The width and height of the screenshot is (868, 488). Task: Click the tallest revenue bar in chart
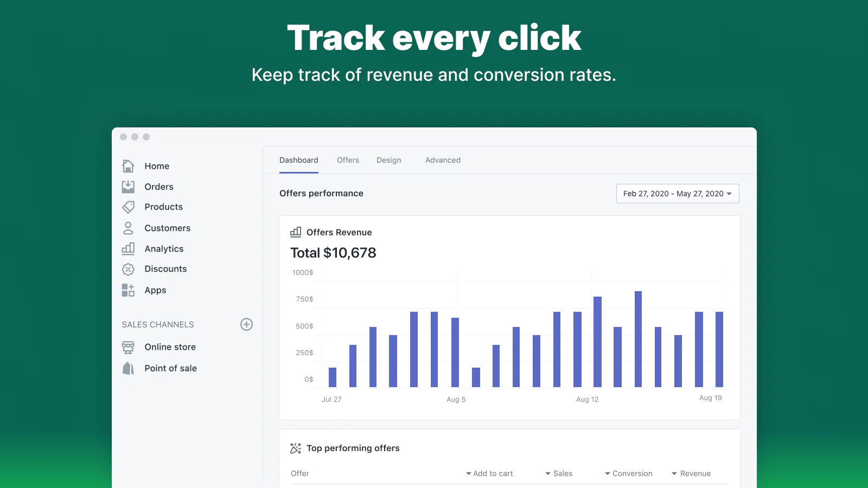coord(638,339)
